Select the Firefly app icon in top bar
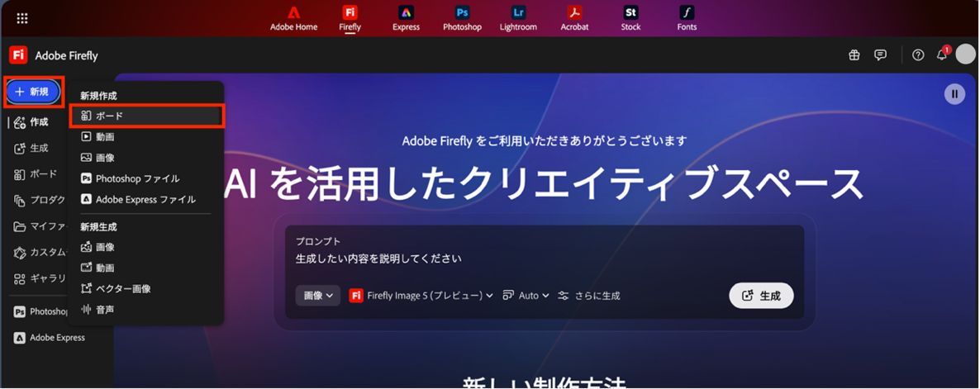Viewport: 980px width, 389px height. 350,19
